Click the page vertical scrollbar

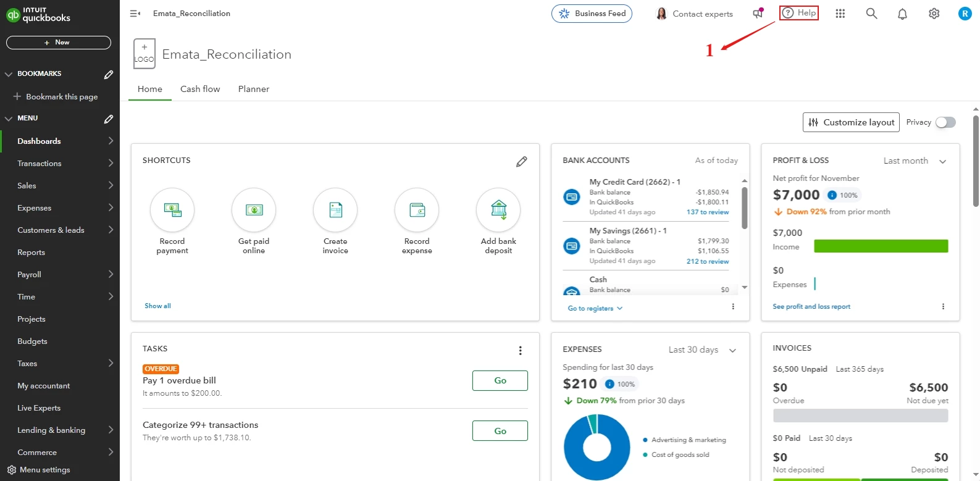[976, 161]
